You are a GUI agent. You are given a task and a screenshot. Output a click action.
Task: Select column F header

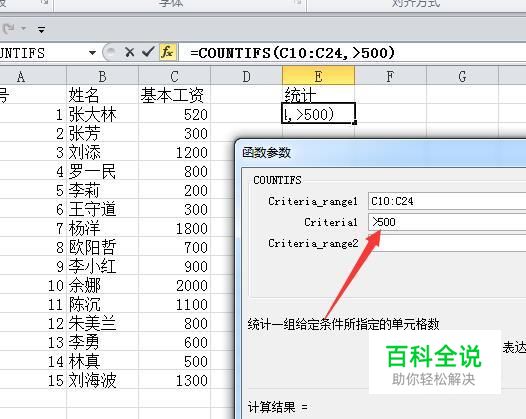(x=390, y=76)
